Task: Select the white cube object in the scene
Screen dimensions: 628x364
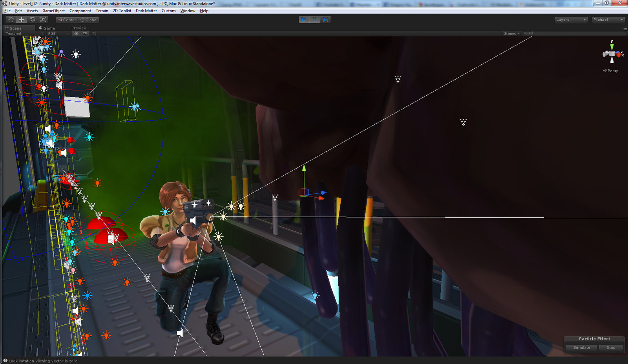Action: pyautogui.click(x=77, y=107)
